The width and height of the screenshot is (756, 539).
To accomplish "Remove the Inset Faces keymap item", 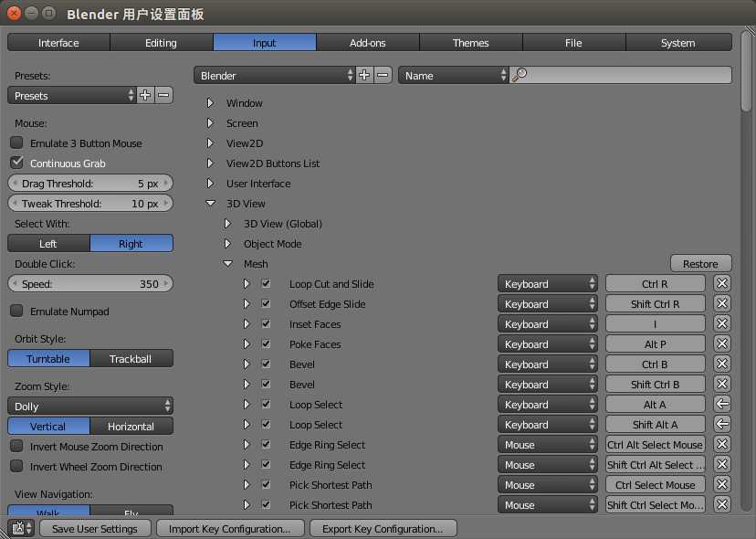I will [x=722, y=323].
